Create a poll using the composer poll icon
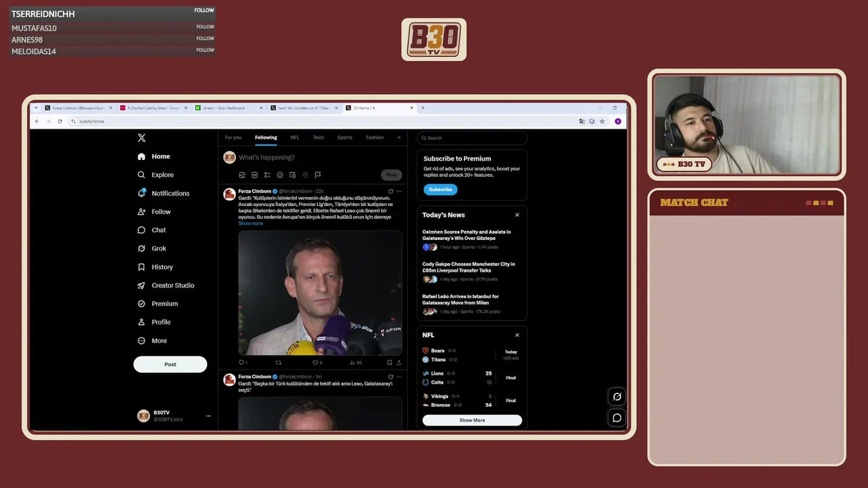Viewport: 868px width, 488px height. coord(267,175)
